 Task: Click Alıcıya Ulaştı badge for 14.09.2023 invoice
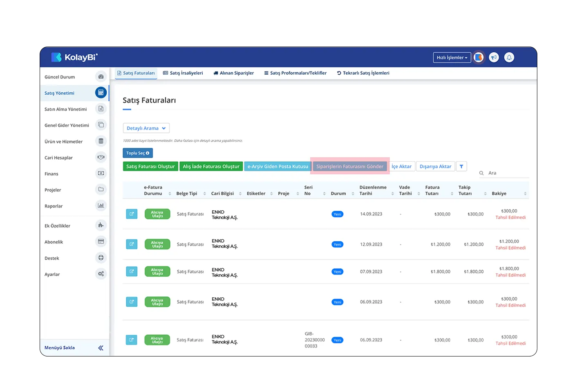point(157,214)
